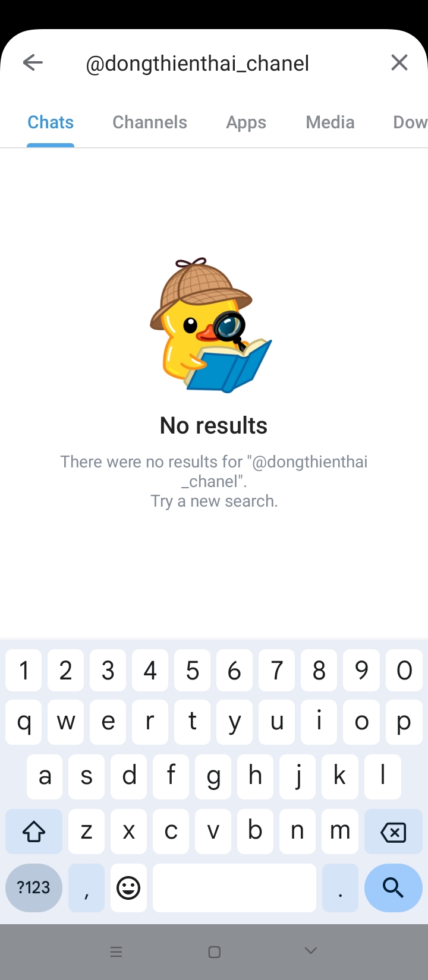Select the Chats tab
Viewport: 428px width, 980px height.
tap(51, 122)
